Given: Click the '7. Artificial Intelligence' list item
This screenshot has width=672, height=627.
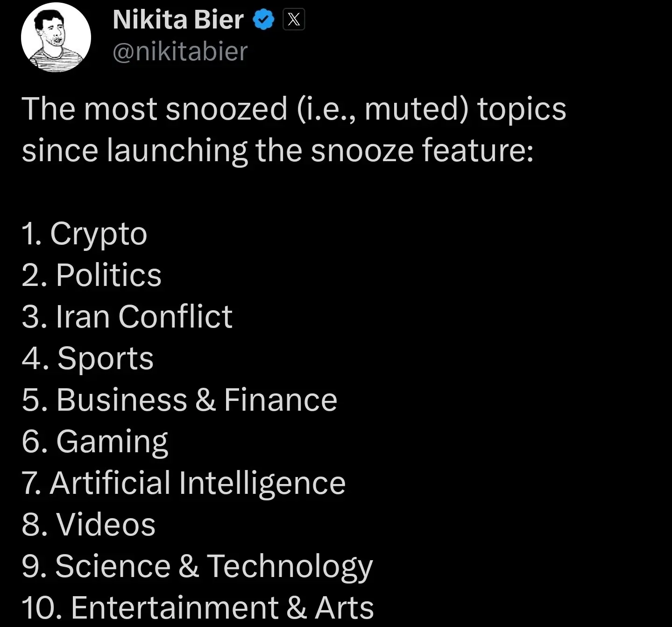Looking at the screenshot, I should (x=184, y=483).
